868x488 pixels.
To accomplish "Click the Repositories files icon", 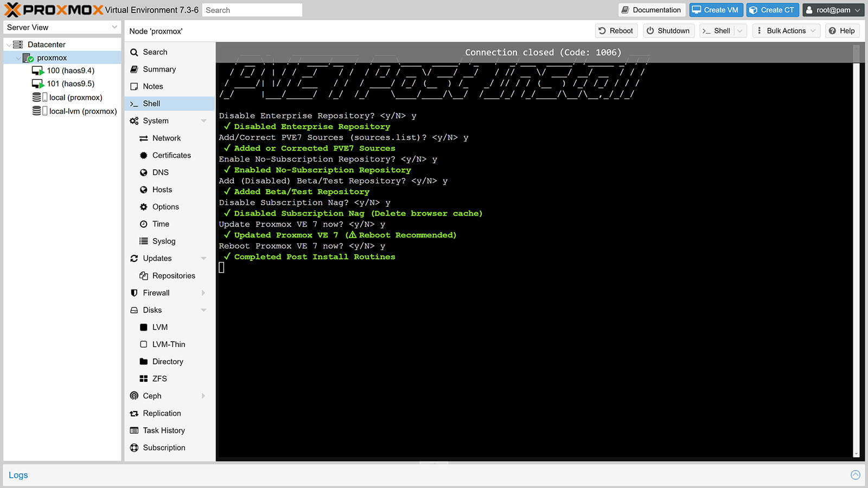I will point(144,275).
